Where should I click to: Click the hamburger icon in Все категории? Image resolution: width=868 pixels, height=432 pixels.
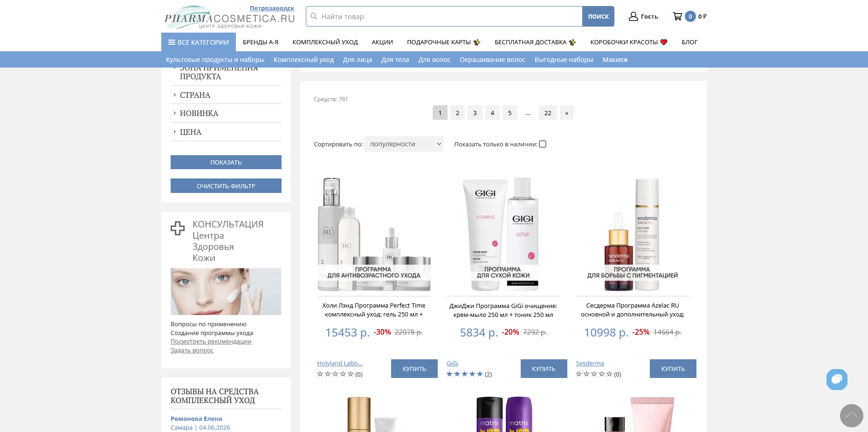(x=172, y=42)
